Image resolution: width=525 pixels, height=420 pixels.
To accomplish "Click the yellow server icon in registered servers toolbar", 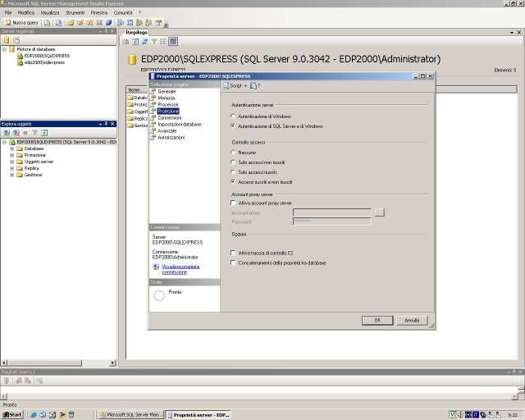I will click(x=7, y=40).
